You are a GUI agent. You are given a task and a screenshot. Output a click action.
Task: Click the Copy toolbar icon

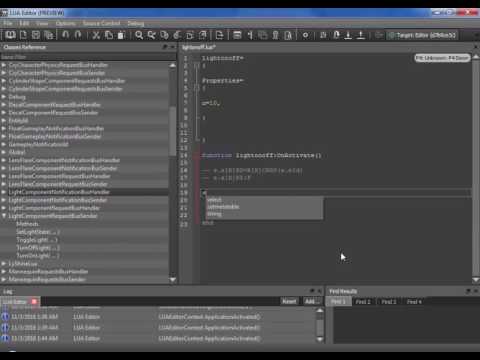[x=109, y=35]
